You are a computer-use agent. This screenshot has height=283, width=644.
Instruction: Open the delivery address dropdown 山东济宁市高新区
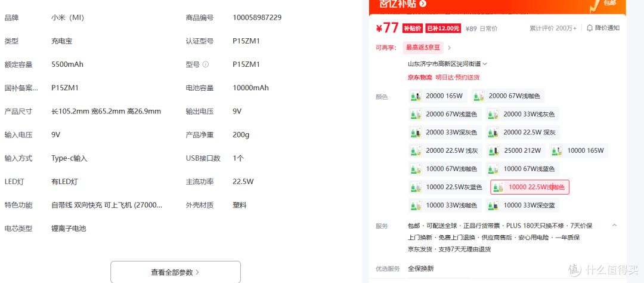[447, 64]
